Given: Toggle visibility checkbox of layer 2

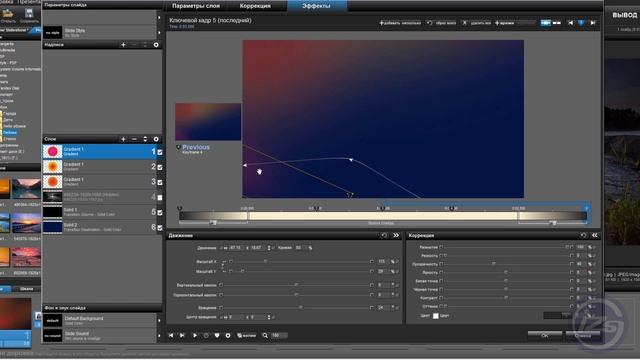Looking at the screenshot, I should 160,167.
